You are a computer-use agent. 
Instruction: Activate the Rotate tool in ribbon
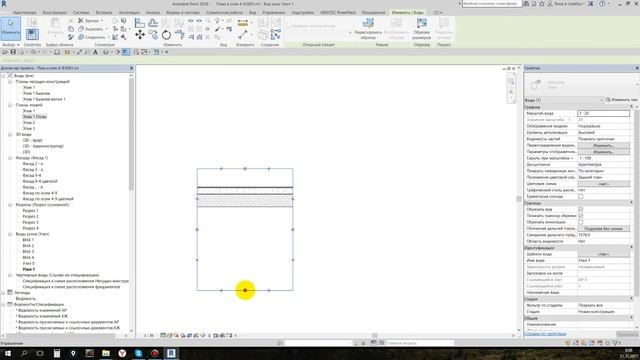pyautogui.click(x=166, y=35)
